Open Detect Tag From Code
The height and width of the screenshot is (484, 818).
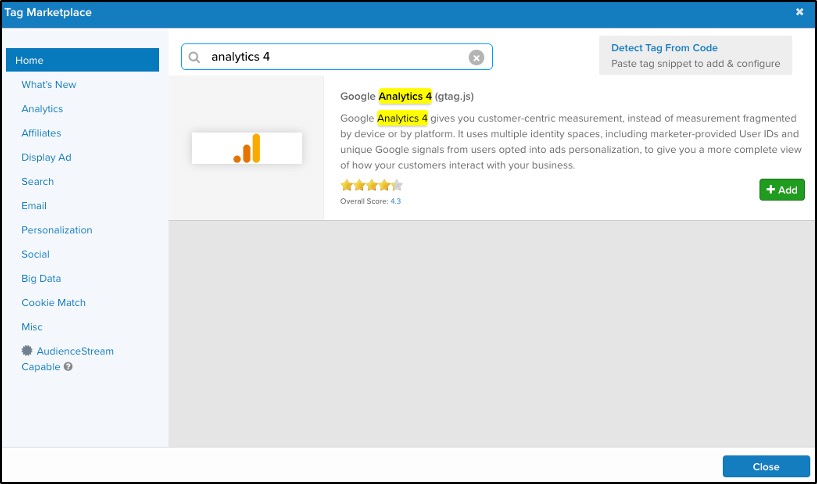(x=664, y=48)
